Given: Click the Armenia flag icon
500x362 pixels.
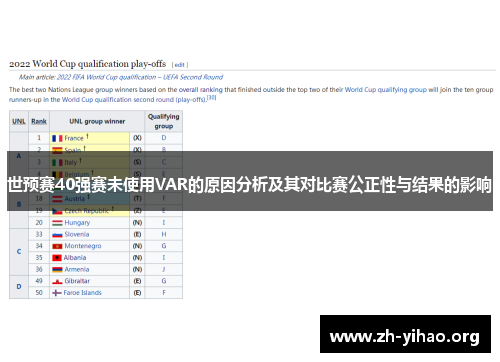Looking at the screenshot, I should (x=57, y=269).
